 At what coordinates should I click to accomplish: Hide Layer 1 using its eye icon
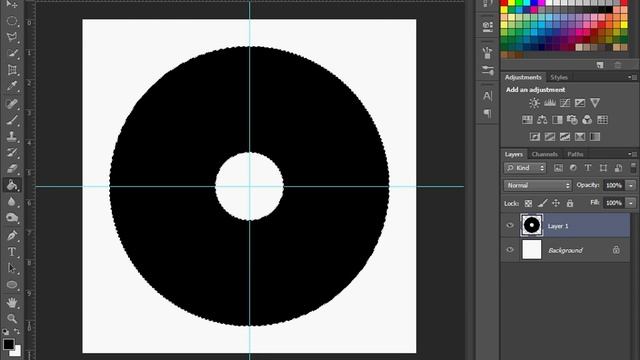(x=510, y=225)
